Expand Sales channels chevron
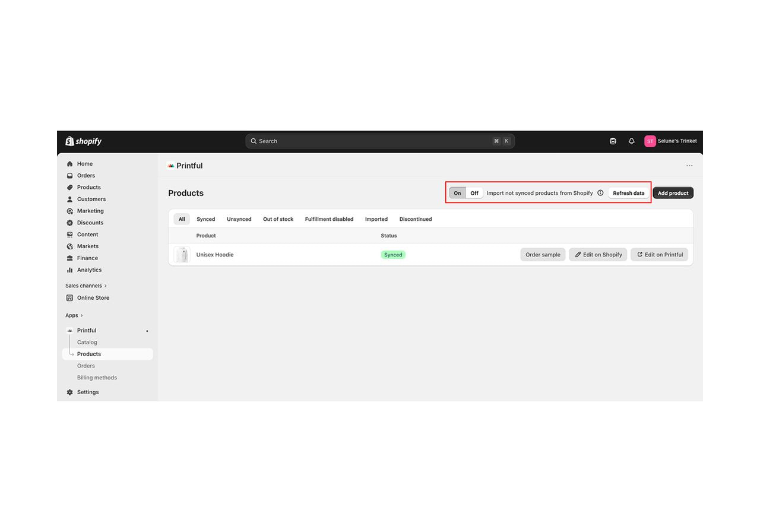The image size is (760, 532). click(106, 286)
